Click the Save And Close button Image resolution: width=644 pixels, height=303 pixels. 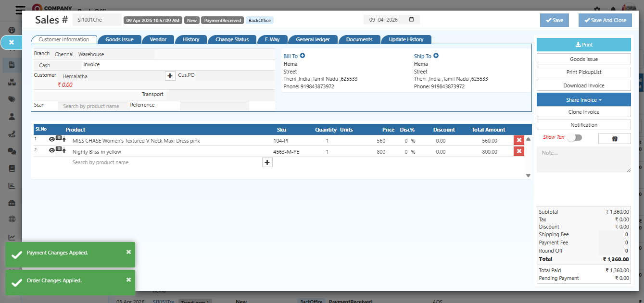tap(605, 20)
